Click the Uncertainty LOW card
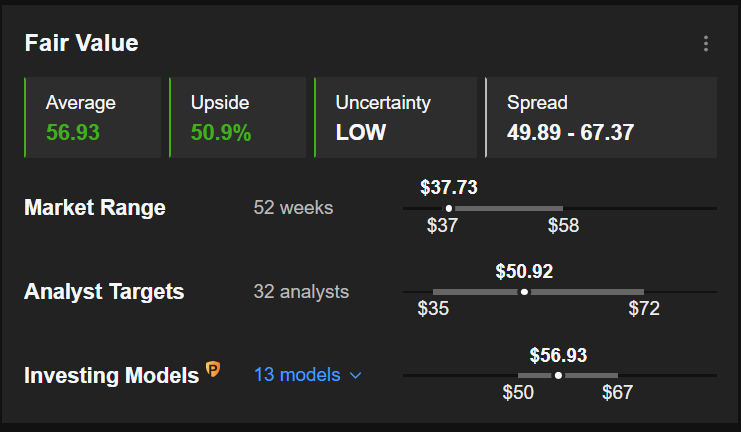The image size is (741, 432). point(396,117)
